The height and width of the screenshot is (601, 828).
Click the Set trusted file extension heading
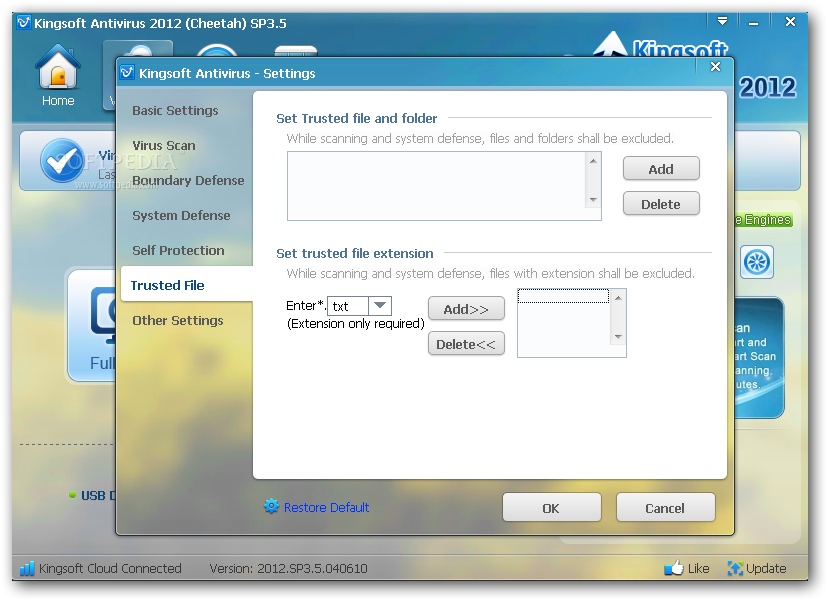[354, 253]
